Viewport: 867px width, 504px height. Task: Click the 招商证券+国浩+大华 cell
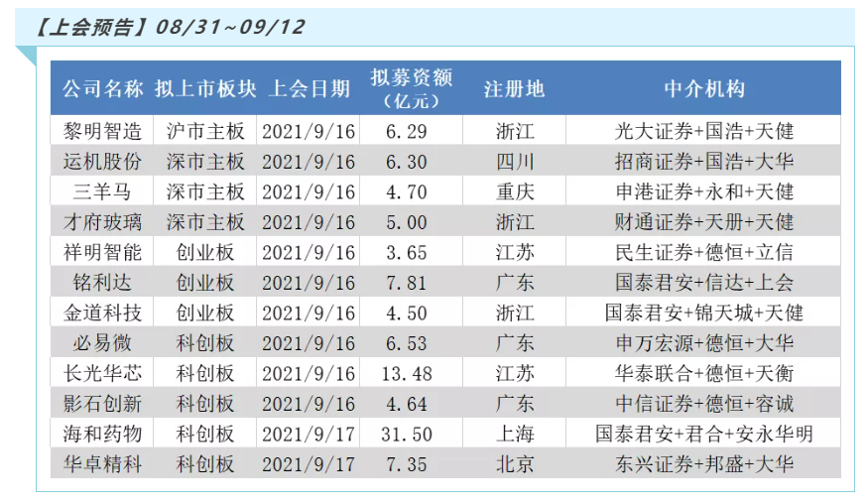pyautogui.click(x=704, y=162)
